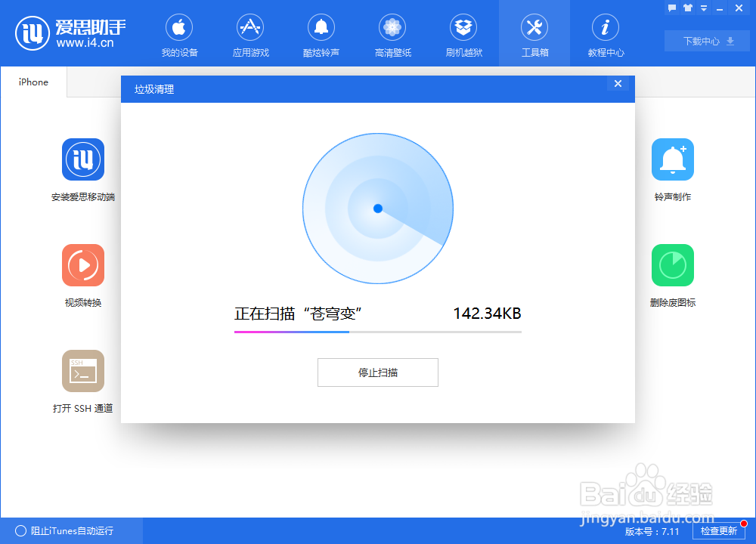Image resolution: width=756 pixels, height=544 pixels.
Task: Switch to the iPhone tab
Action: click(33, 82)
